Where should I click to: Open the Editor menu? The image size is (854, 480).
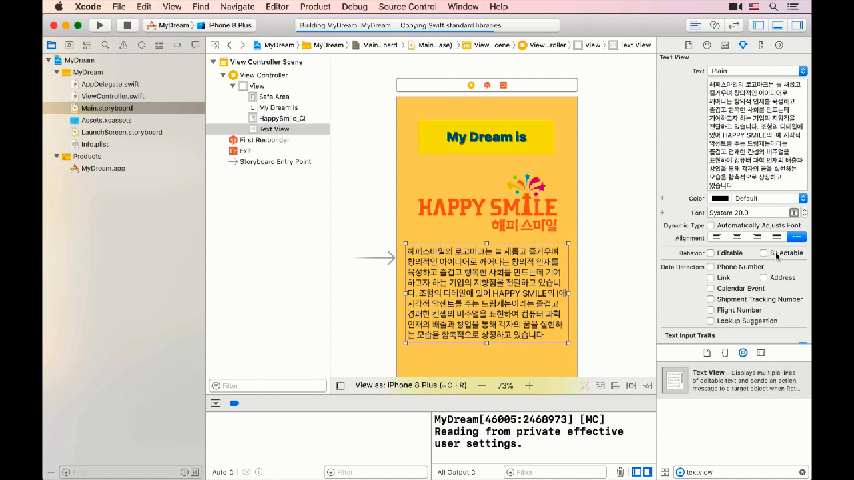pos(277,7)
